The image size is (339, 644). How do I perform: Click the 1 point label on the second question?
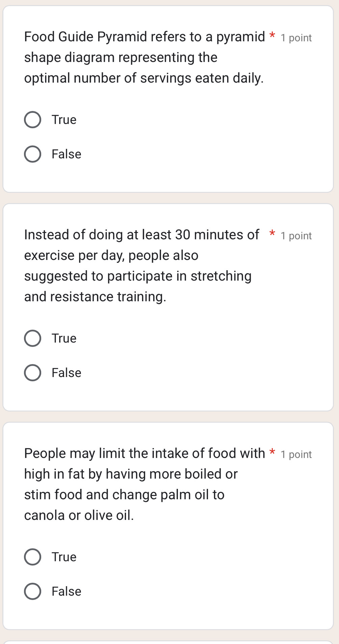pos(296,236)
